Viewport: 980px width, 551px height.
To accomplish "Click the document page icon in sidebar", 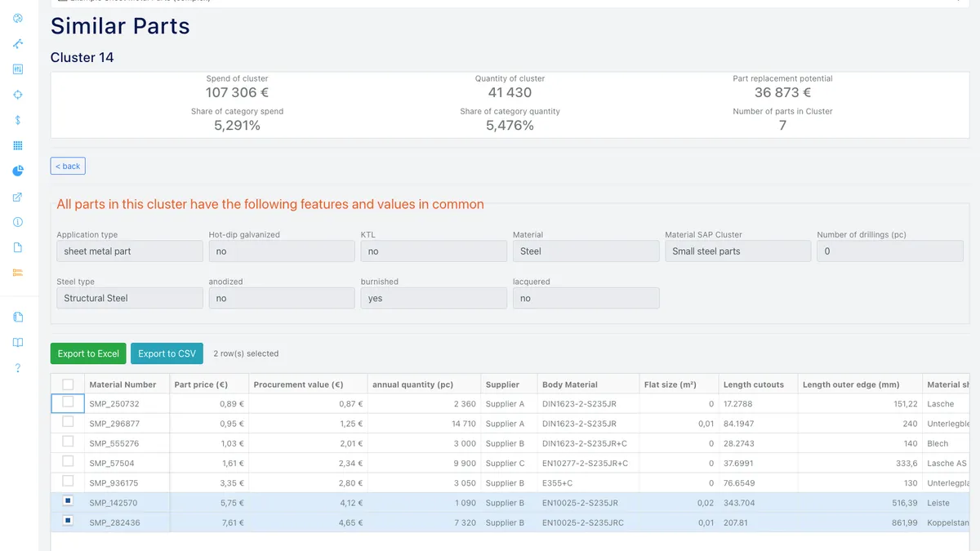I will coord(17,247).
